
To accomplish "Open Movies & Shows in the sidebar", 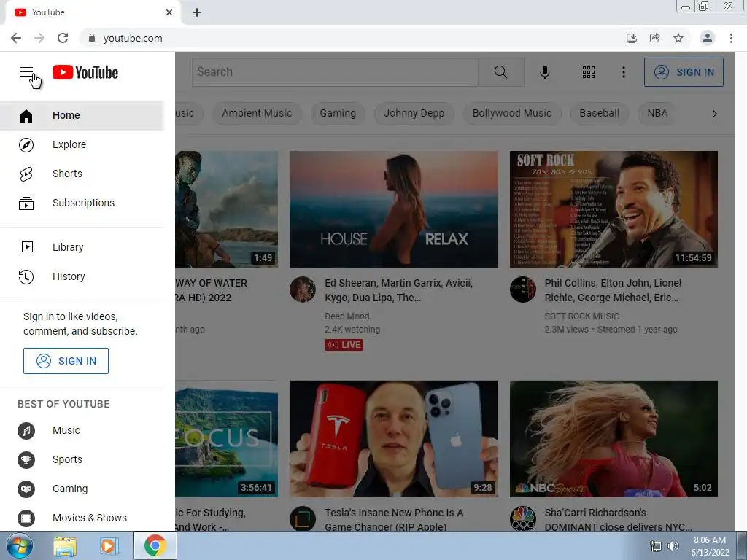I will click(82, 518).
